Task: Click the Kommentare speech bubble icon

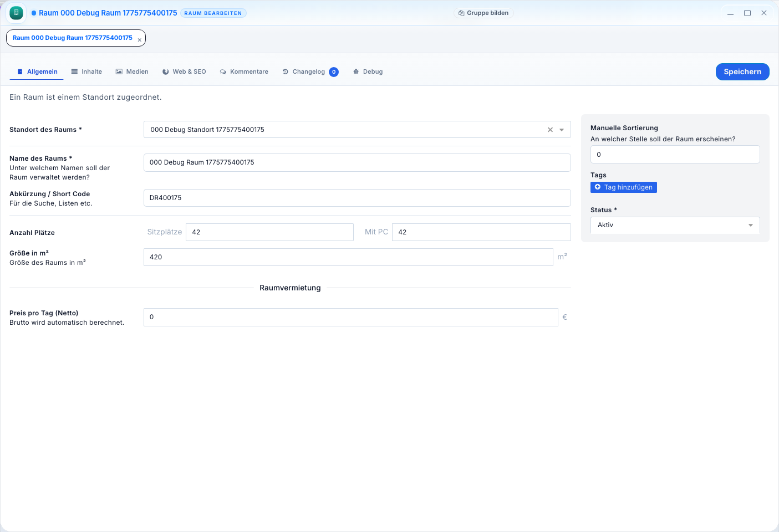Action: pyautogui.click(x=223, y=72)
